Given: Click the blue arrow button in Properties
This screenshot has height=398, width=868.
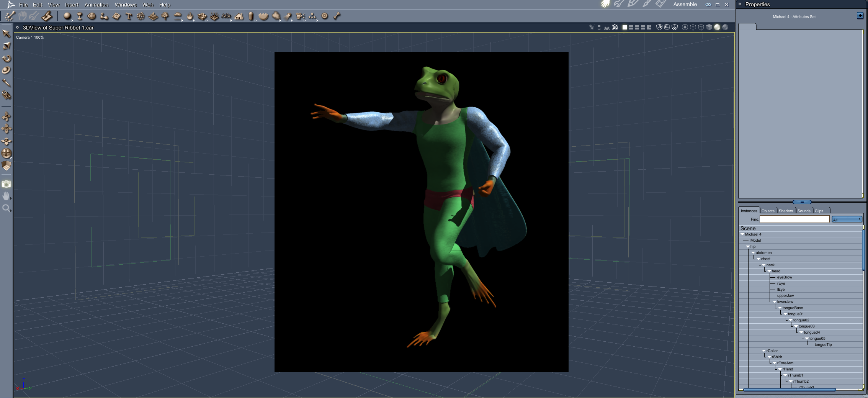Looking at the screenshot, I should tap(860, 16).
